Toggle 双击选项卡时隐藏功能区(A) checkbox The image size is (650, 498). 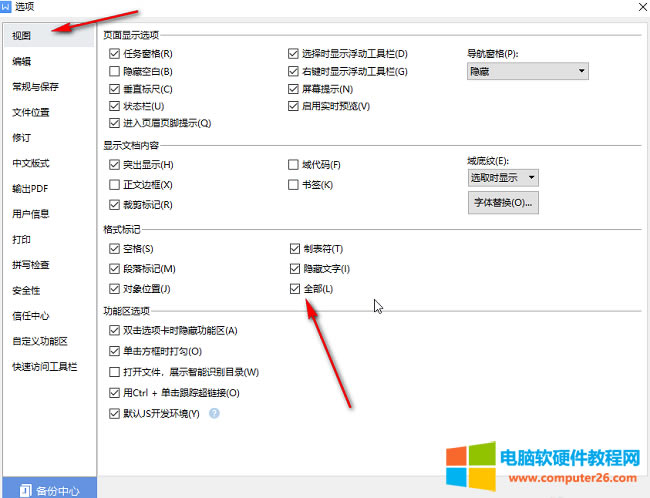pyautogui.click(x=114, y=330)
